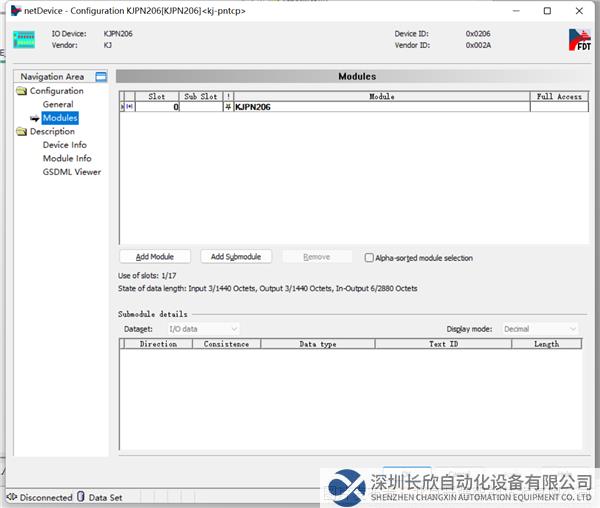The width and height of the screenshot is (600, 508).
Task: Open the GSDML Viewer page
Action: 71,172
